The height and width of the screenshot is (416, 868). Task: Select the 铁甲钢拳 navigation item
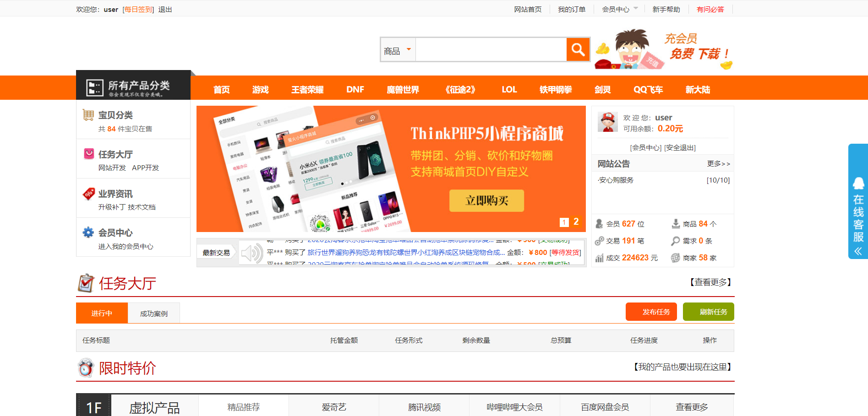point(556,90)
